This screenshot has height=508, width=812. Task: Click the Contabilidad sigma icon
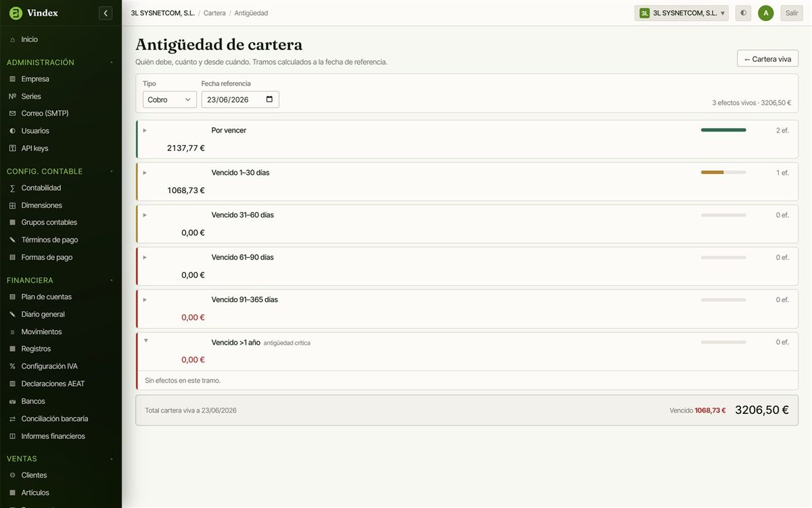click(x=12, y=188)
